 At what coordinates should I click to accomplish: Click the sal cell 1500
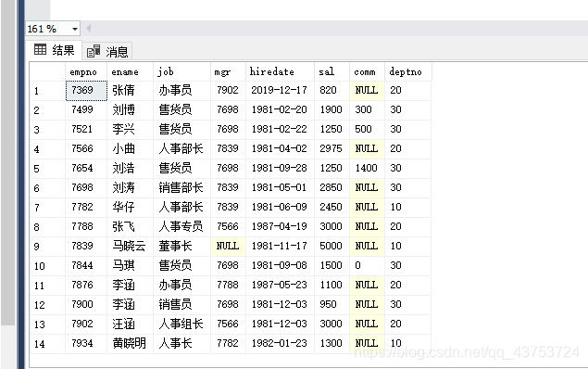point(332,266)
